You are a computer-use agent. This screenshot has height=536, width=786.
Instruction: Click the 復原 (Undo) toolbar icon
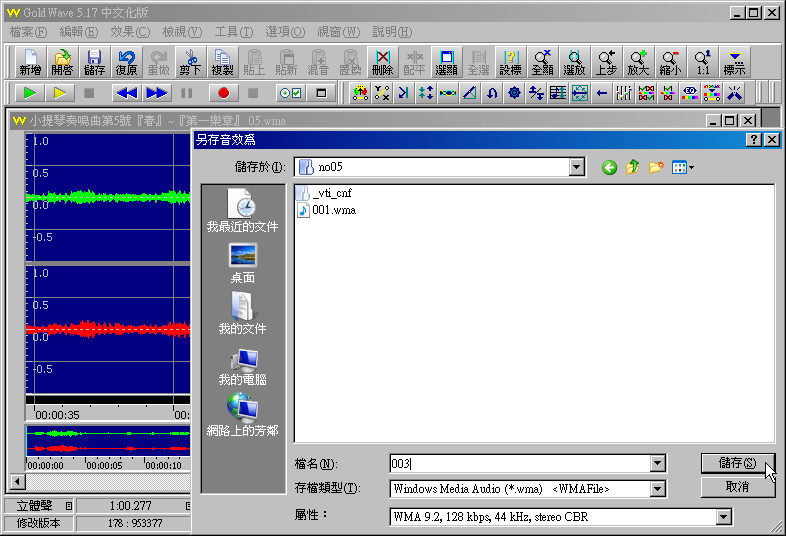pyautogui.click(x=126, y=62)
